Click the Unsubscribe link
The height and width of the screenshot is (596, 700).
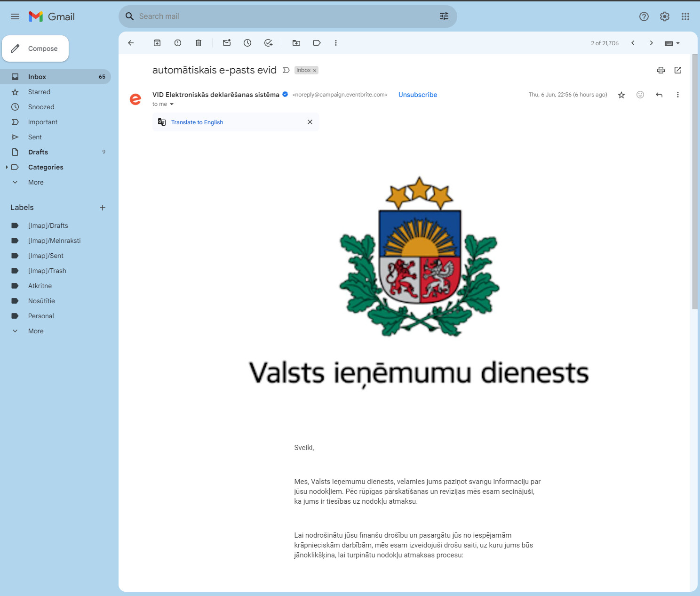(418, 95)
